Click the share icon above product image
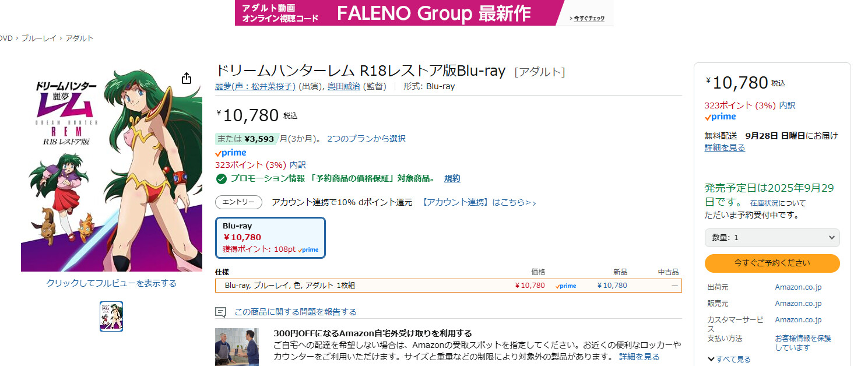868x366 pixels. 186,78
